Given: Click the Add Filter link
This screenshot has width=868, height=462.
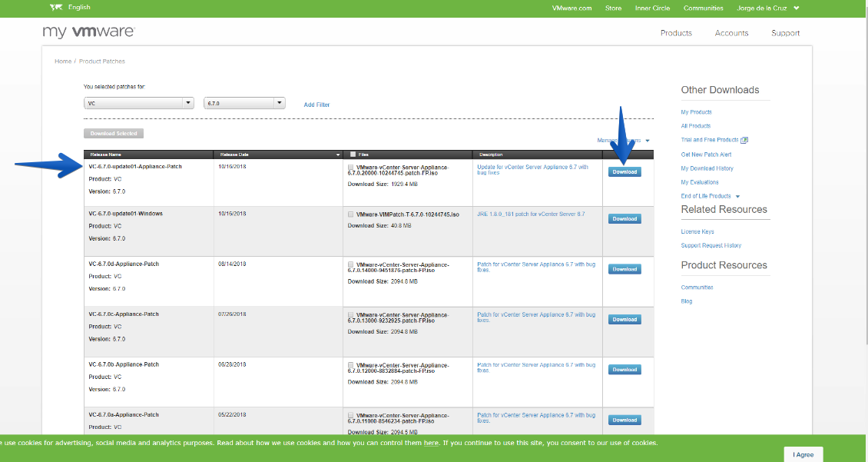Looking at the screenshot, I should 316,105.
